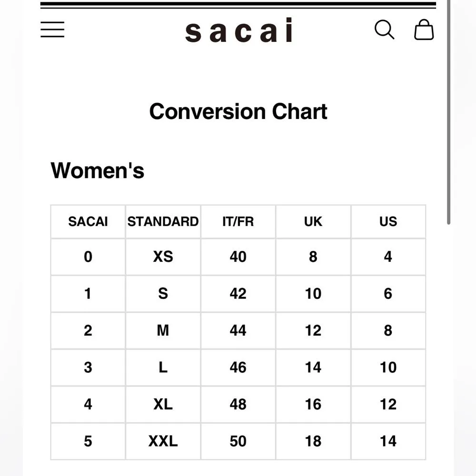Click the UK size 18 cell
The image size is (476, 476).
click(313, 441)
